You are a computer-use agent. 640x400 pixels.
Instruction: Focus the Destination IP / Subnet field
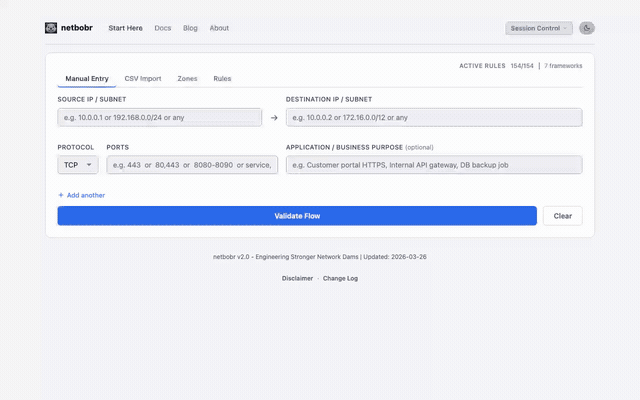pyautogui.click(x=434, y=118)
